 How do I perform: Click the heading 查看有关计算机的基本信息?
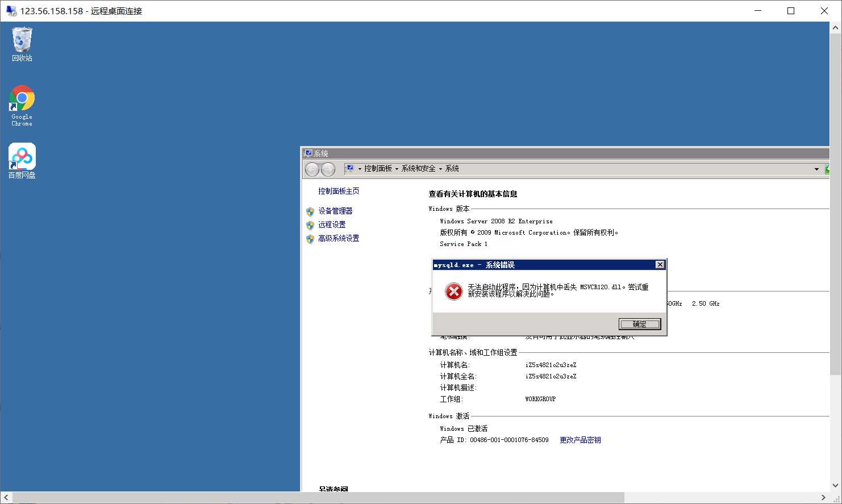pos(473,194)
